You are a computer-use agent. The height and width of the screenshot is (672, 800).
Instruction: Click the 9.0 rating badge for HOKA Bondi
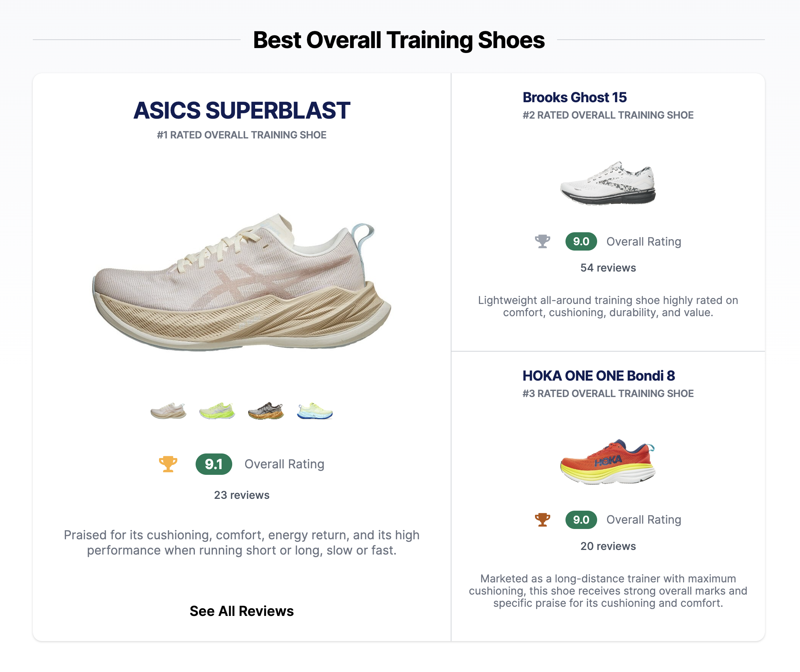coord(581,519)
